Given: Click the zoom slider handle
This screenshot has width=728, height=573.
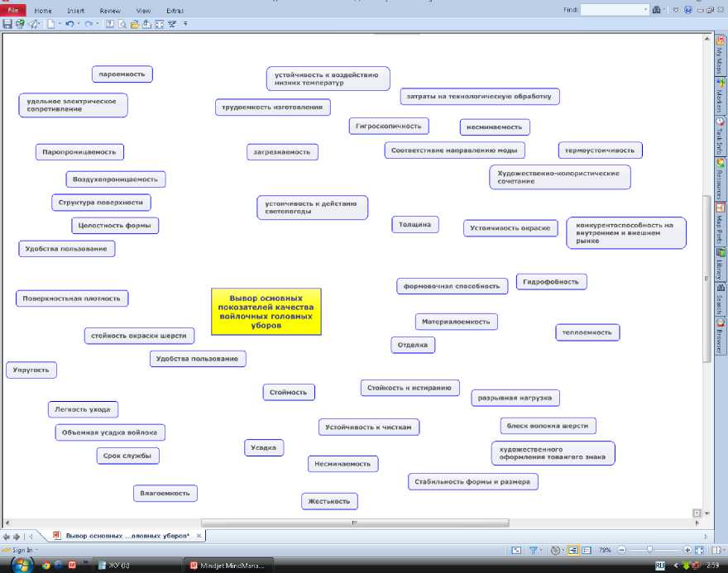Looking at the screenshot, I should [x=650, y=550].
